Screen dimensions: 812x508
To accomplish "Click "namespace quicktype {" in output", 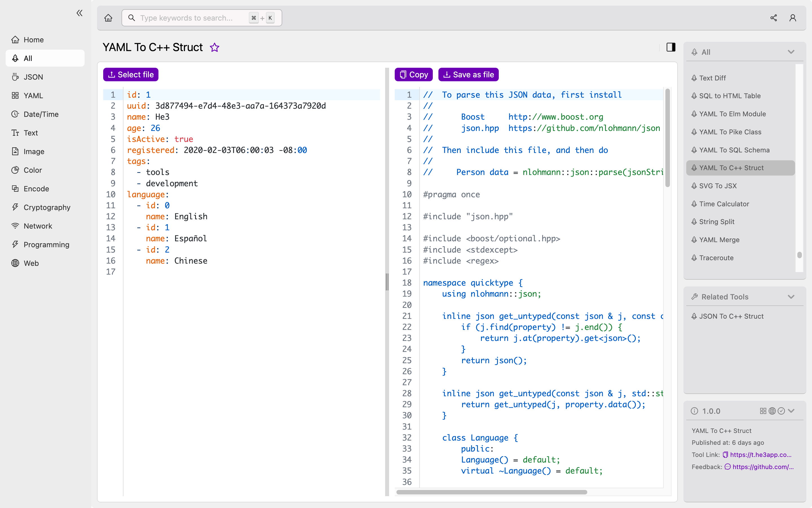I will (473, 283).
